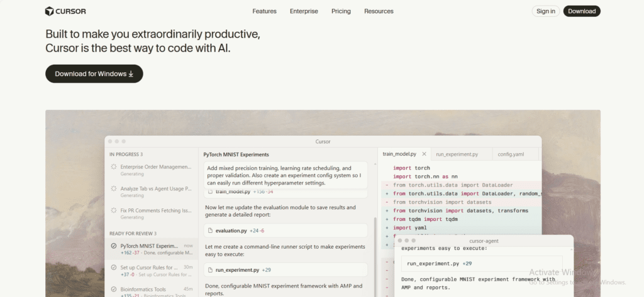Click the checkmark icon beside Set up Cursor Rules
This screenshot has height=297, width=644.
click(x=113, y=267)
